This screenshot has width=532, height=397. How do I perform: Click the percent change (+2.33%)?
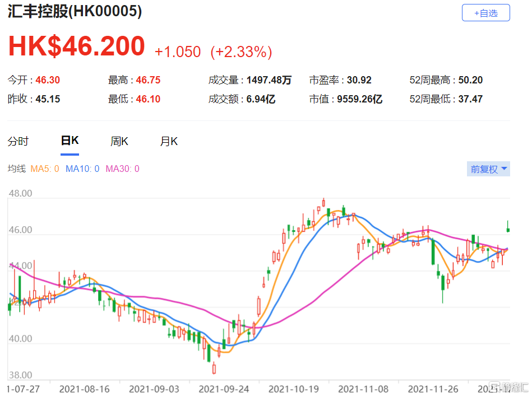(x=241, y=52)
